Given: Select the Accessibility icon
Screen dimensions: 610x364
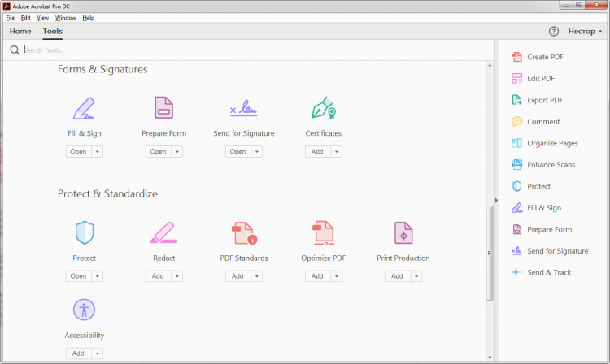Looking at the screenshot, I should pyautogui.click(x=84, y=310).
